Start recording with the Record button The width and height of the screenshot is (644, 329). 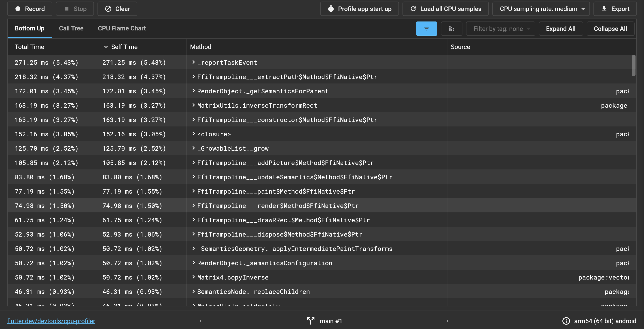pos(30,9)
